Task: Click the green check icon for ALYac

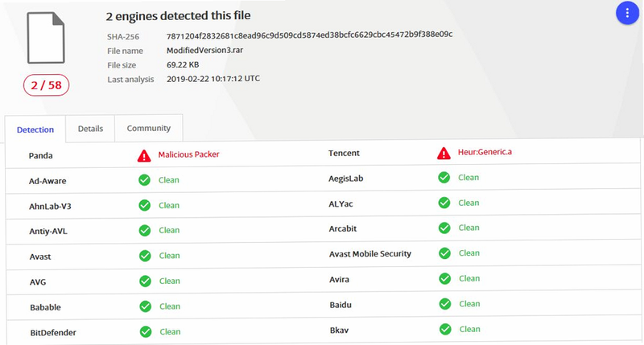Action: 444,203
